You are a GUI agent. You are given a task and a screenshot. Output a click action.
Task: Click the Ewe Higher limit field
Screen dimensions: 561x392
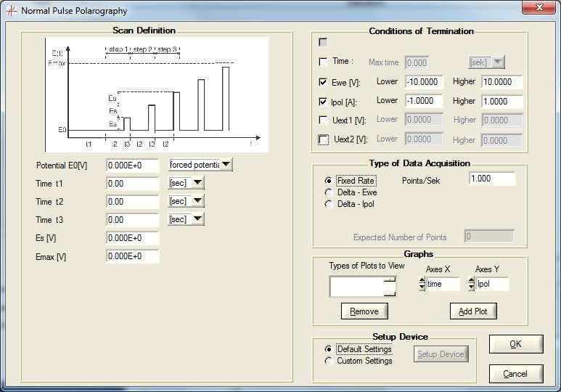pyautogui.click(x=502, y=82)
